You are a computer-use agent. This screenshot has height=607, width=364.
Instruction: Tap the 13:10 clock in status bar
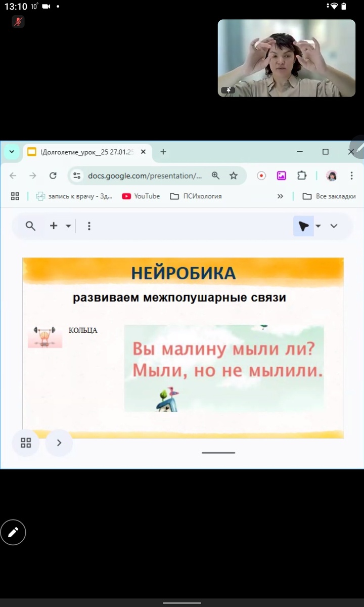tap(15, 7)
